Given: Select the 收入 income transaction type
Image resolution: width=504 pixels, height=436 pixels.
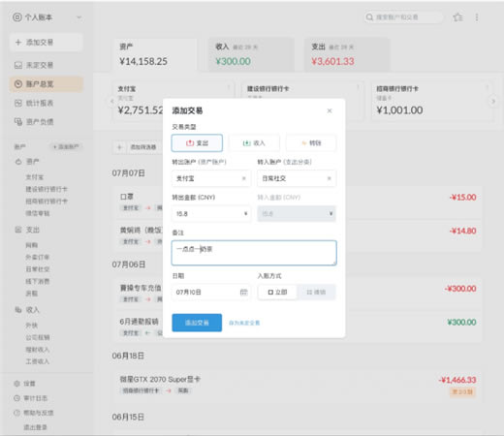Looking at the screenshot, I should tap(254, 142).
